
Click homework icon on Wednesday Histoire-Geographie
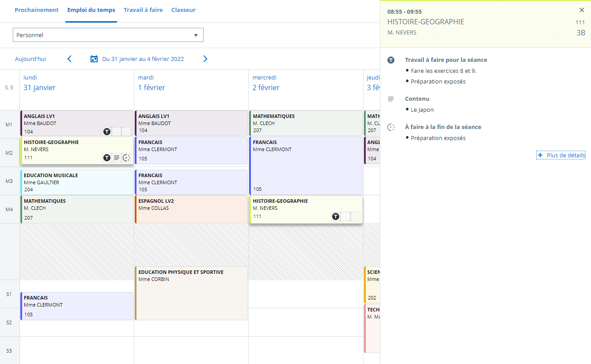tap(336, 216)
